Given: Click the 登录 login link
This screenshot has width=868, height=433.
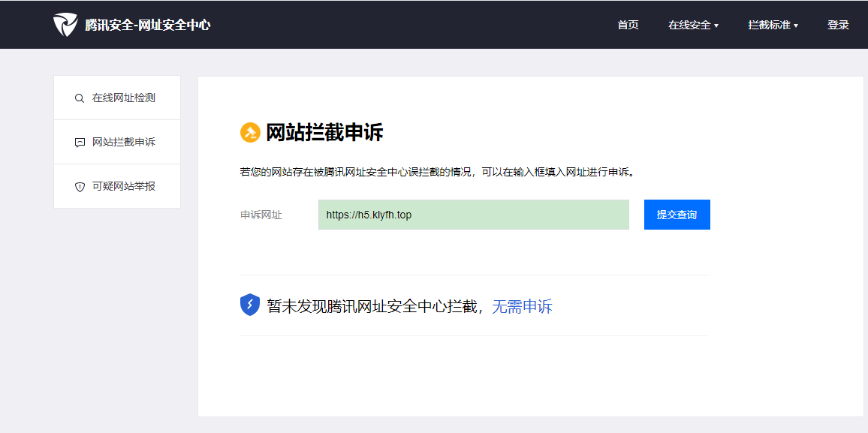Looking at the screenshot, I should pyautogui.click(x=838, y=25).
